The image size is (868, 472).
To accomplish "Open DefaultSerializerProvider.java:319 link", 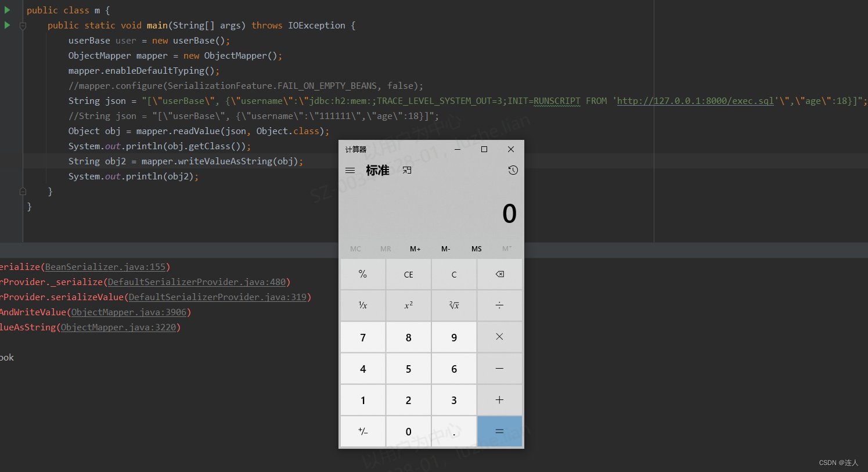I will tap(218, 297).
